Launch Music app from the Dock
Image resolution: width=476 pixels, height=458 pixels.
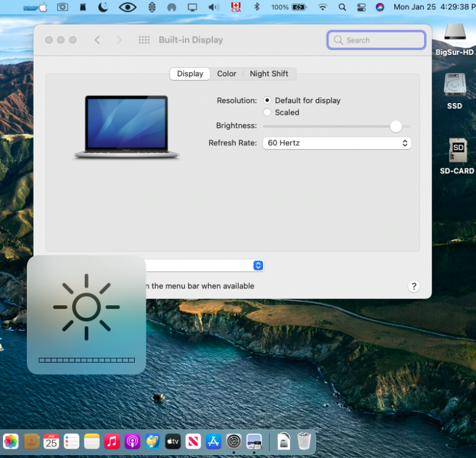coord(112,442)
